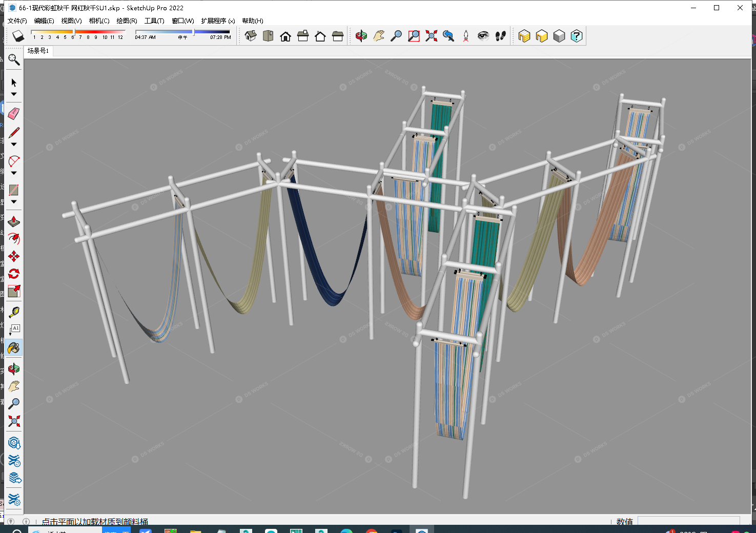Select Pan hand in top camera toolbar
The image size is (756, 533).
pos(379,36)
